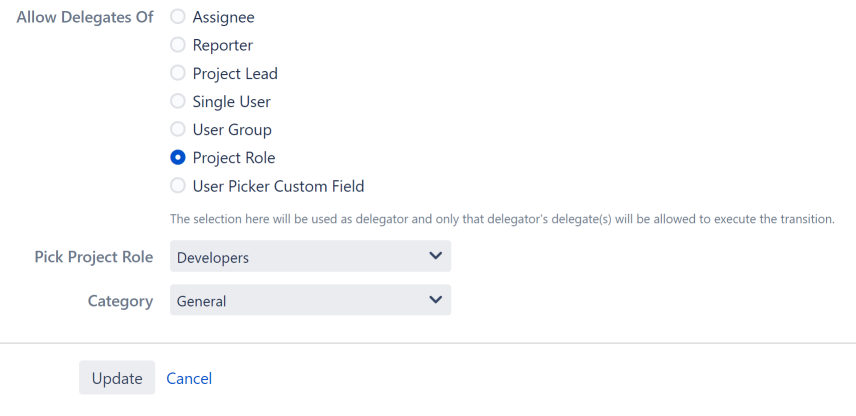Select the Assignee radio button
This screenshot has height=416, width=856.
click(178, 17)
